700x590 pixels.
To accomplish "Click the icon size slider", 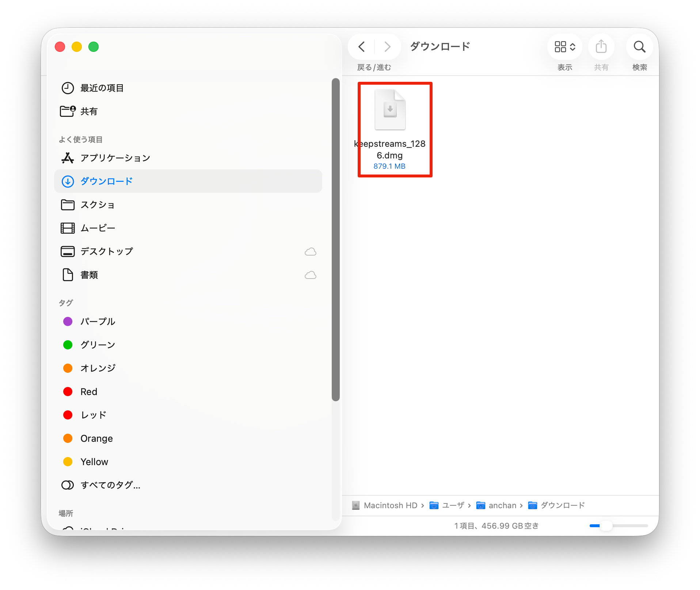I will (619, 526).
